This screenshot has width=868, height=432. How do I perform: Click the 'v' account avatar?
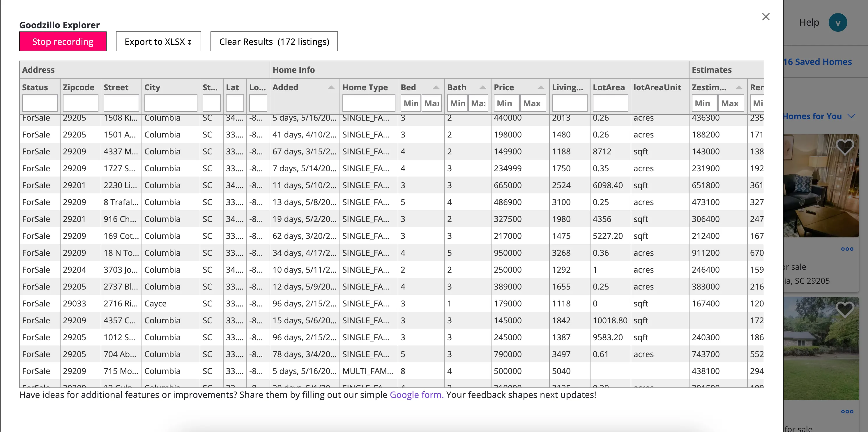click(838, 22)
